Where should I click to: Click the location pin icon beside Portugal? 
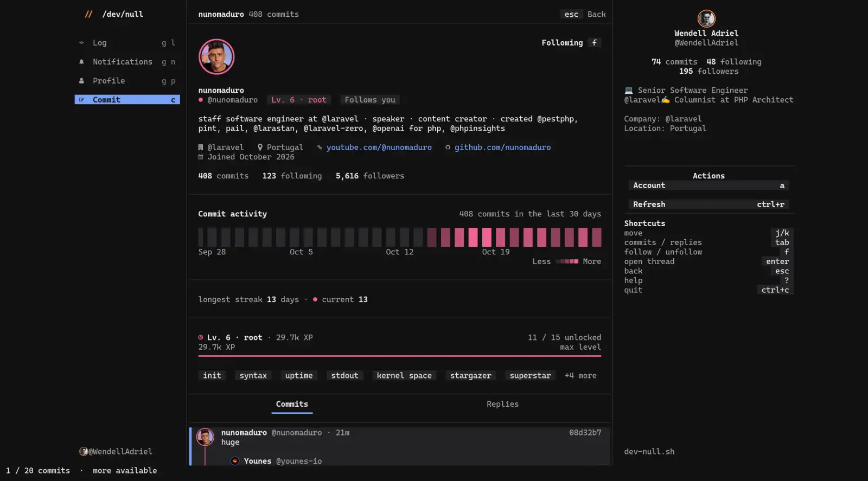point(260,147)
